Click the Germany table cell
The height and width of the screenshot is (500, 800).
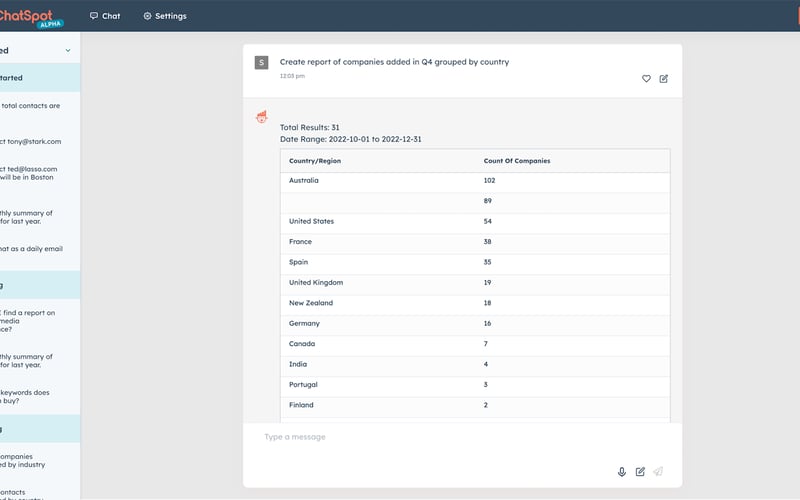(304, 323)
